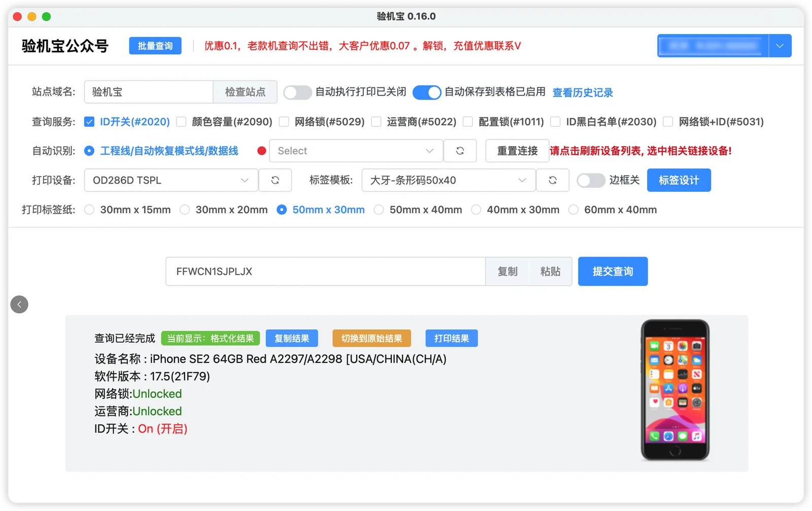This screenshot has height=511, width=812.
Task: Check 运营商(#5022) service
Action: point(376,122)
